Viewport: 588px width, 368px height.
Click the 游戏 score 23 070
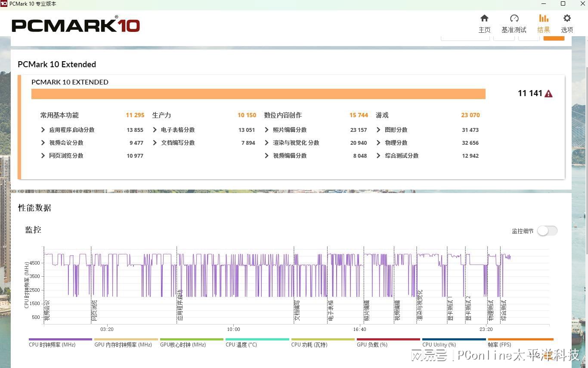(x=470, y=115)
